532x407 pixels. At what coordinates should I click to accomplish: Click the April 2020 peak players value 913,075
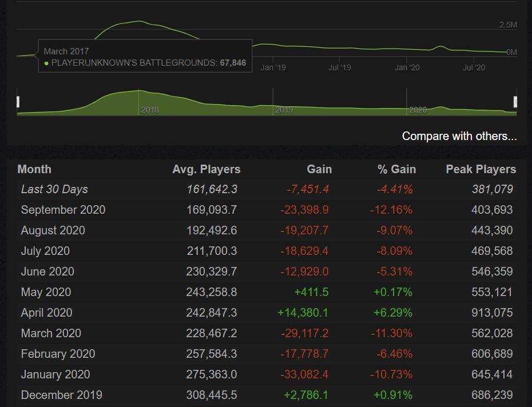click(x=492, y=313)
